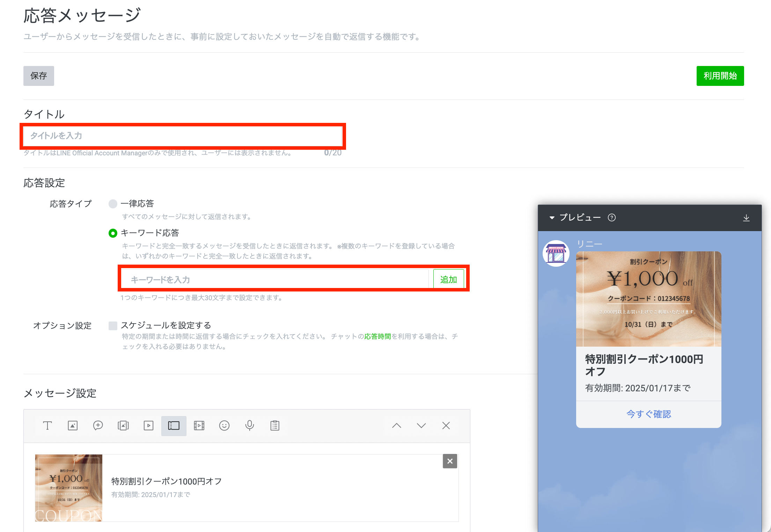The width and height of the screenshot is (771, 532).
Task: Select the 一律応答 radio option
Action: pos(113,204)
